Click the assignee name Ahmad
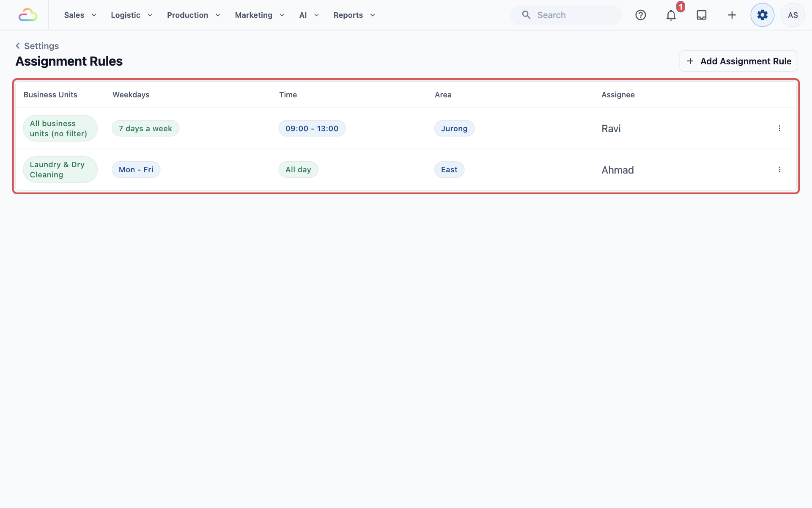812x508 pixels. click(x=617, y=170)
